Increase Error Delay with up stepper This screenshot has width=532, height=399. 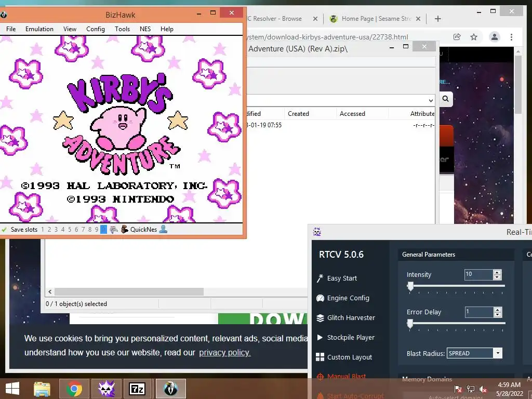[497, 310]
